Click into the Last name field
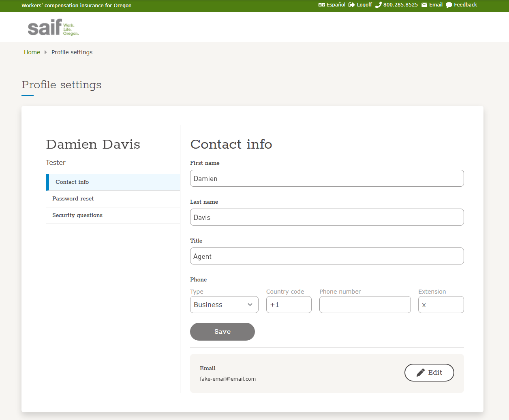Viewport: 509px width, 420px height. [327, 217]
